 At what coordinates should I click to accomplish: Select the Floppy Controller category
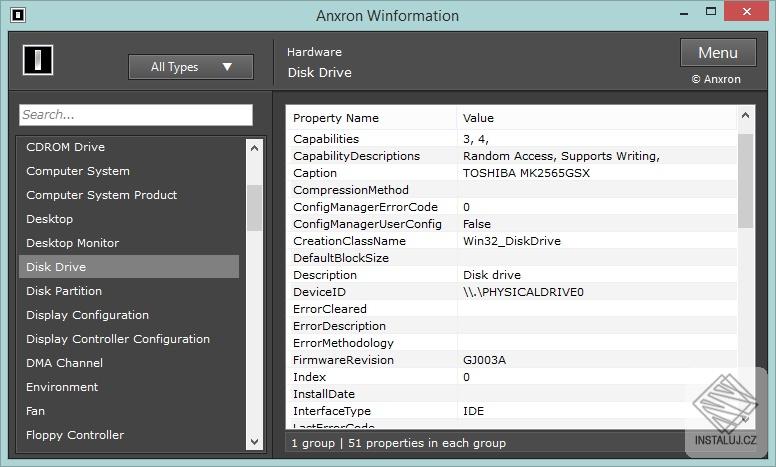pos(75,435)
